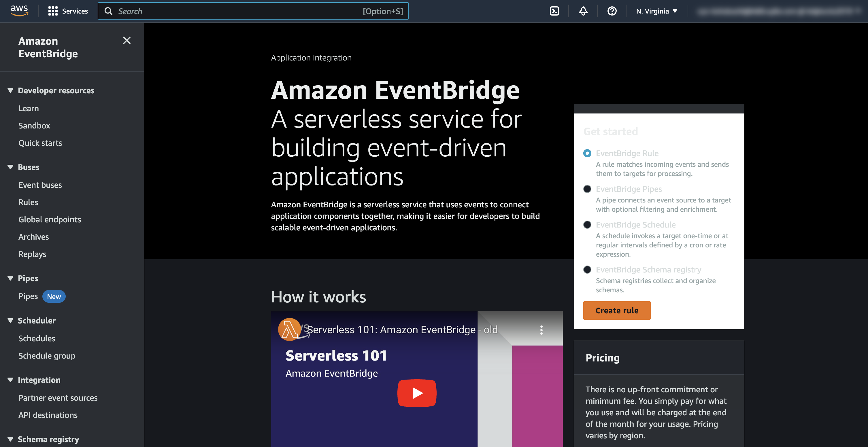Click the search magnifier icon
Viewport: 868px width, 447px height.
(108, 11)
